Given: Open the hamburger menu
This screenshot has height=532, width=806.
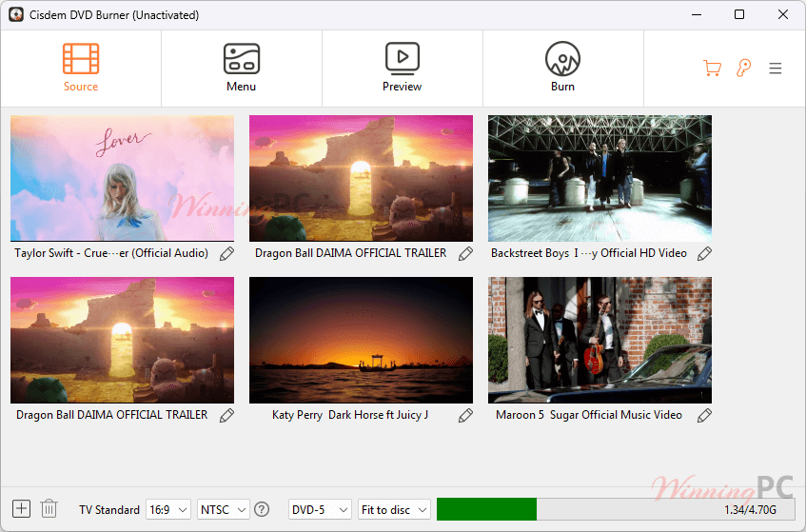Looking at the screenshot, I should (776, 69).
